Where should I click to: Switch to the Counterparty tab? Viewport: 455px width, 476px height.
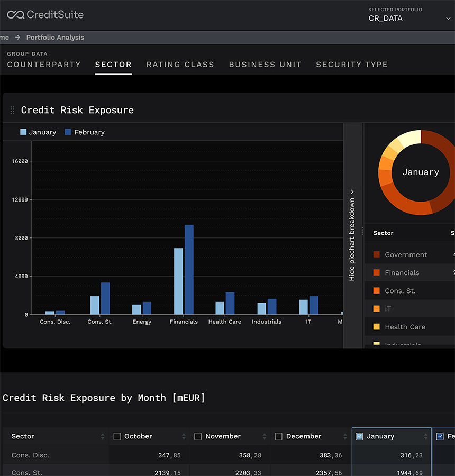[x=44, y=65]
